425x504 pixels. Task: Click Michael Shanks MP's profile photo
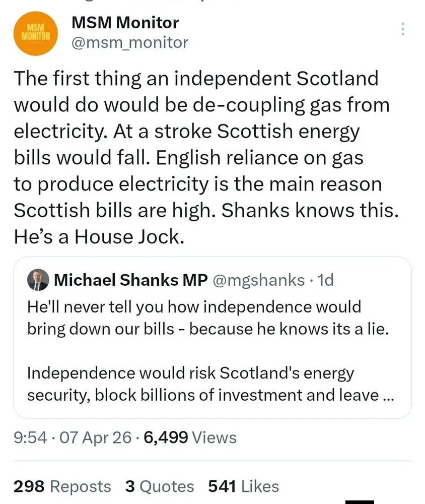click(38, 280)
